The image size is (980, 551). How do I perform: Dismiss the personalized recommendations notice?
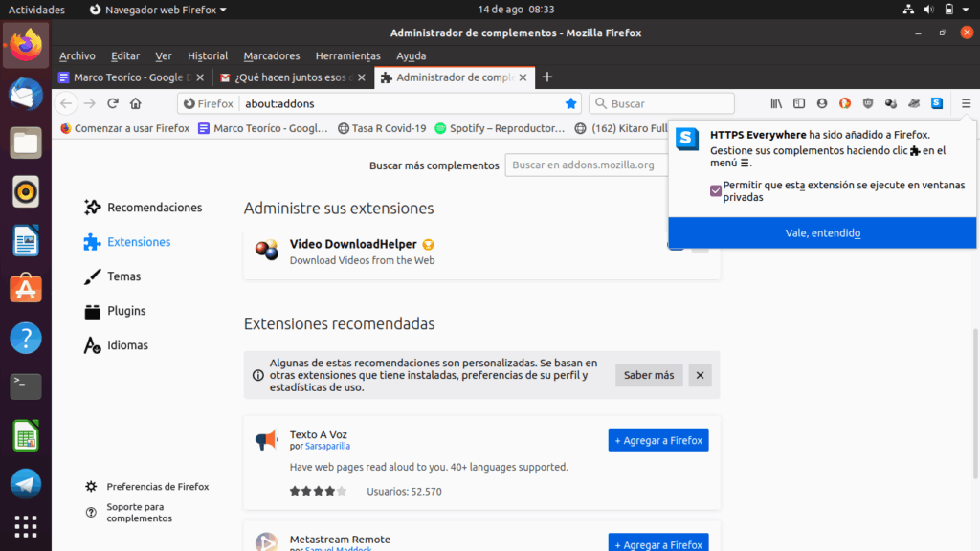[700, 375]
